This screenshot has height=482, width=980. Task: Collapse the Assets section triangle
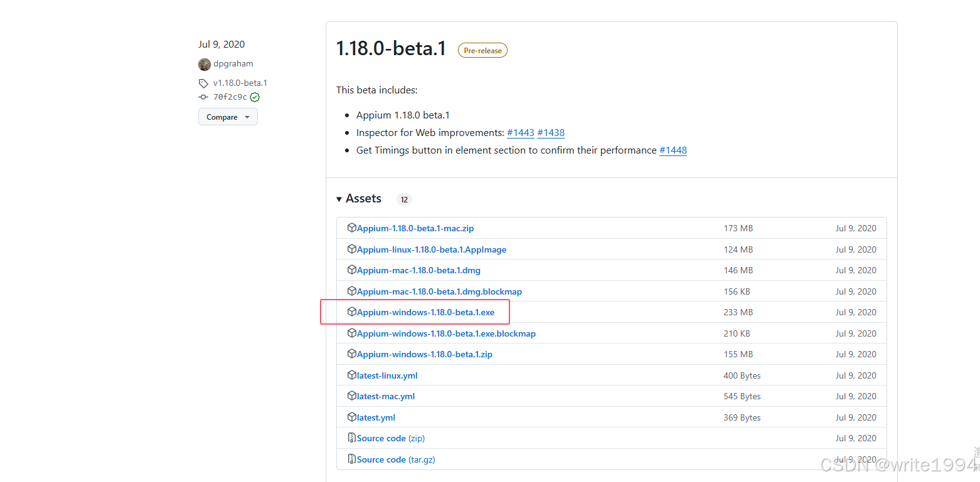coord(339,199)
